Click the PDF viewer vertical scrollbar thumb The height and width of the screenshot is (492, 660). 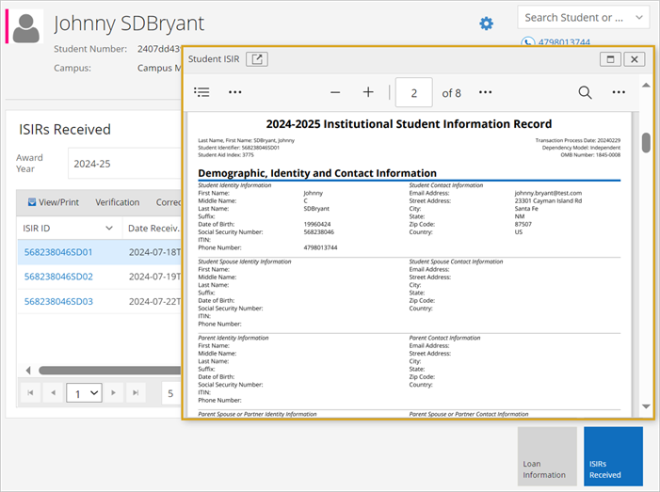pyautogui.click(x=646, y=142)
